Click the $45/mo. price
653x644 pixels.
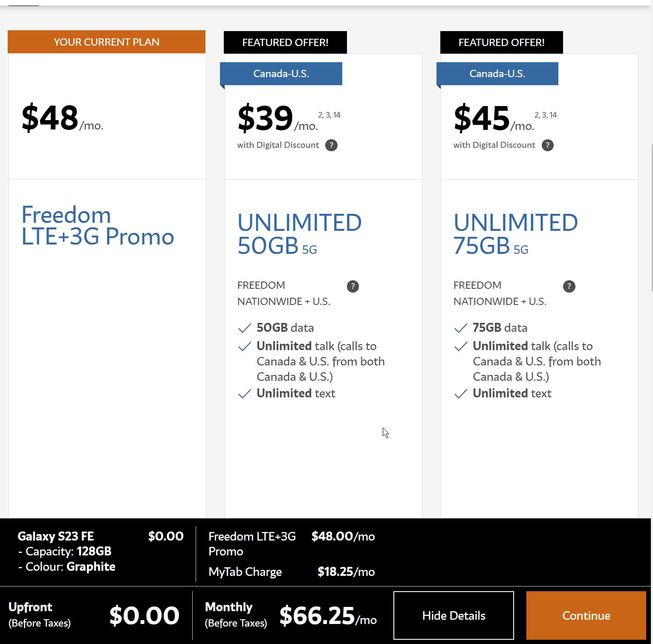tap(493, 119)
